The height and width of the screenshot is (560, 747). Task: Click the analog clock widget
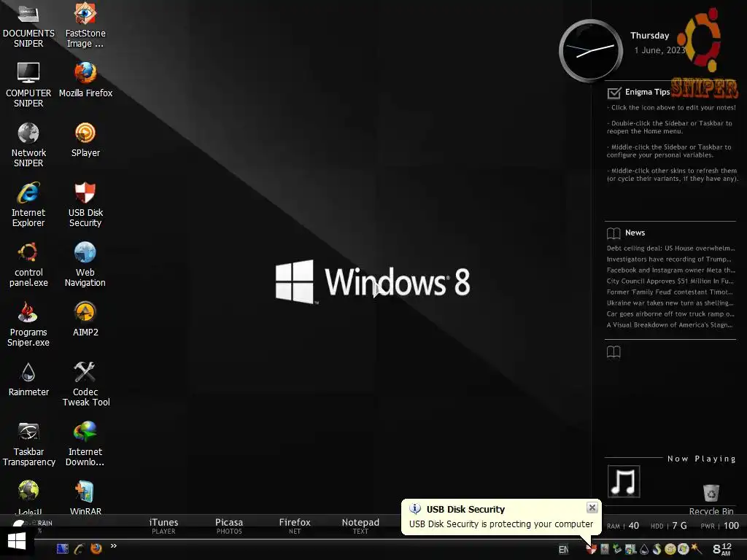click(x=591, y=50)
